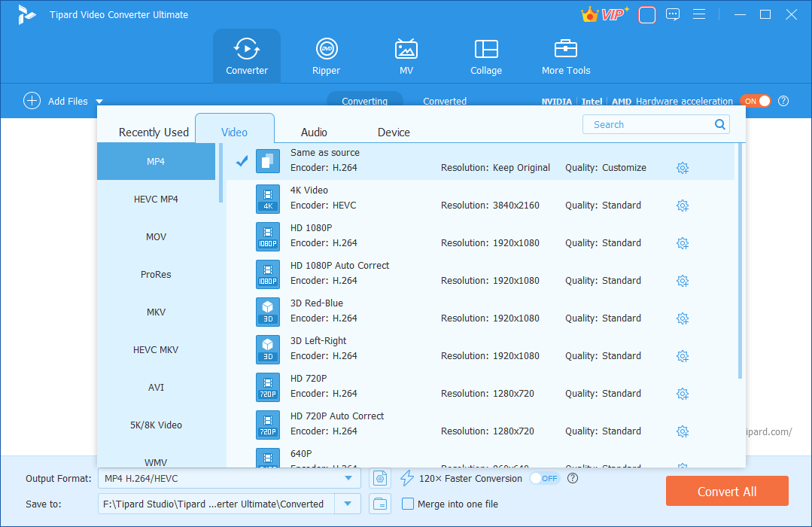Click the 4K Video preset icon
Image resolution: width=812 pixels, height=527 pixels.
coord(268,199)
